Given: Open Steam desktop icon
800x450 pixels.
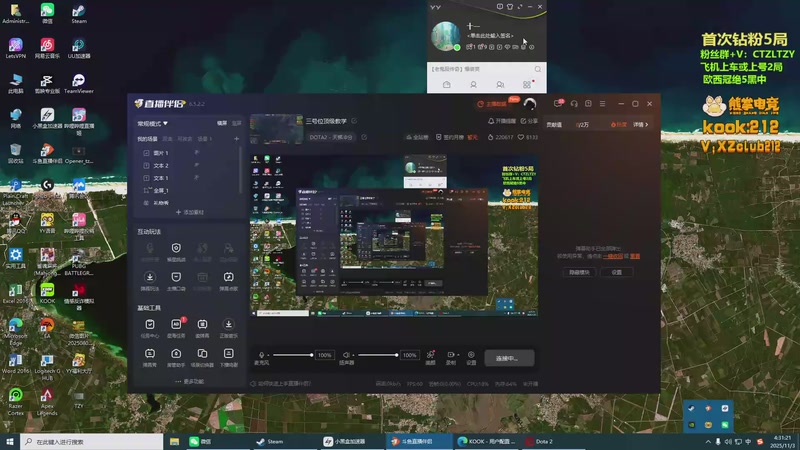Looking at the screenshot, I should pos(79,14).
